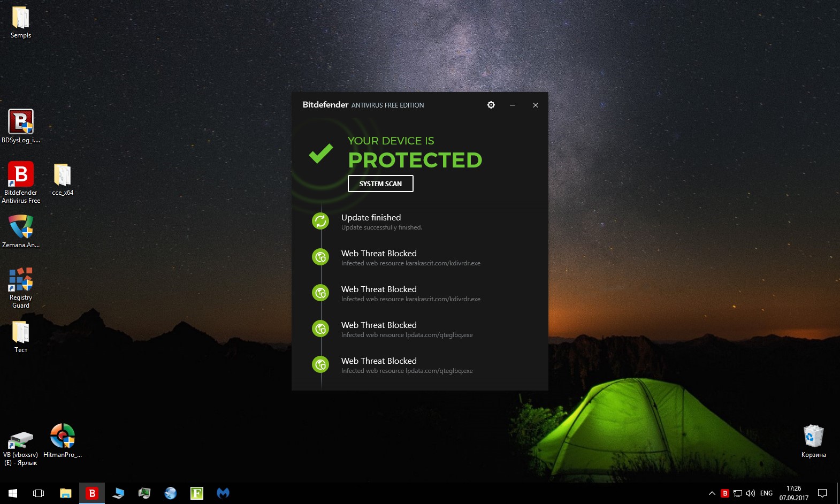This screenshot has width=840, height=504.
Task: Select the Тест folder on desktop
Action: click(21, 337)
